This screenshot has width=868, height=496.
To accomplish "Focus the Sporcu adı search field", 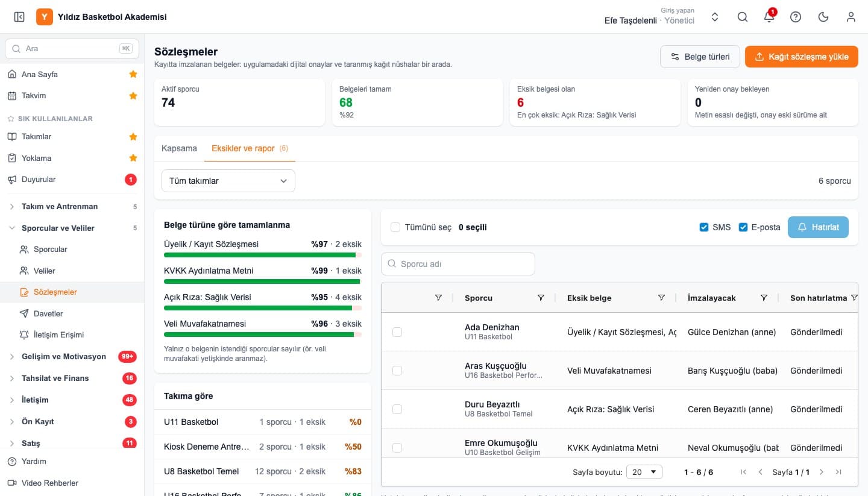I will pyautogui.click(x=458, y=264).
